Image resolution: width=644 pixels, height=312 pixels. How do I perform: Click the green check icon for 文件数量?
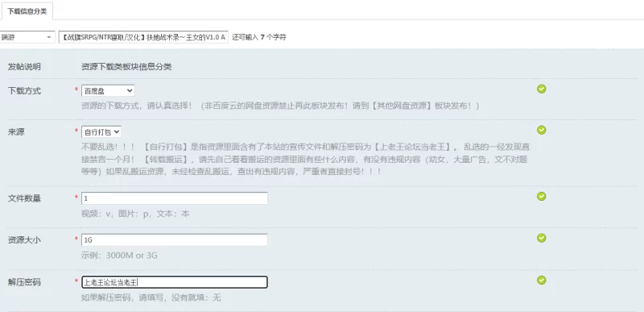541,197
